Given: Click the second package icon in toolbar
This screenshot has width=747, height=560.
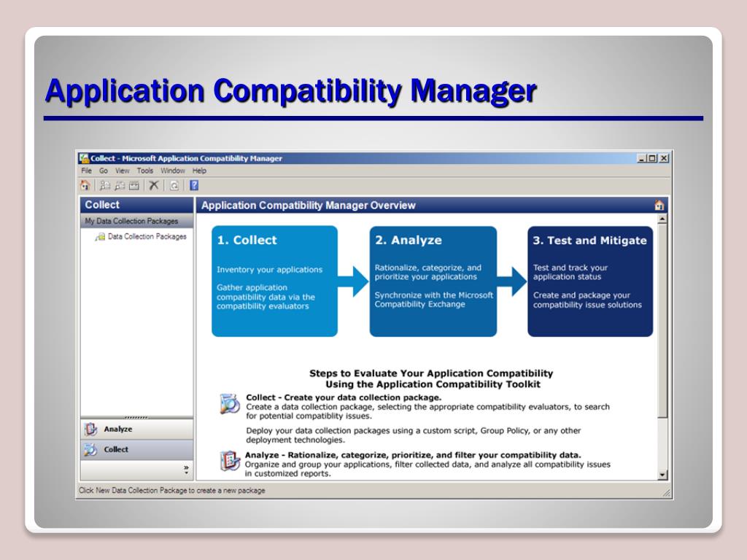Looking at the screenshot, I should click(x=120, y=186).
